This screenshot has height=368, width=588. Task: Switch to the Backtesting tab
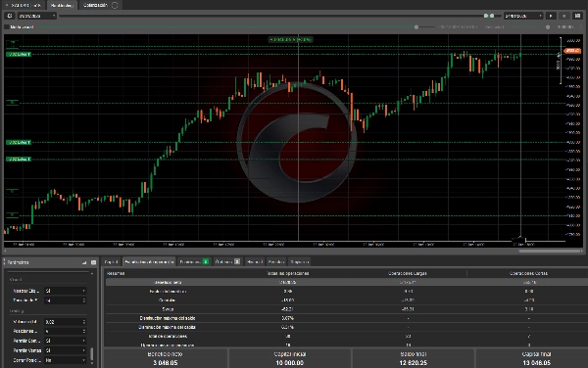pyautogui.click(x=62, y=5)
